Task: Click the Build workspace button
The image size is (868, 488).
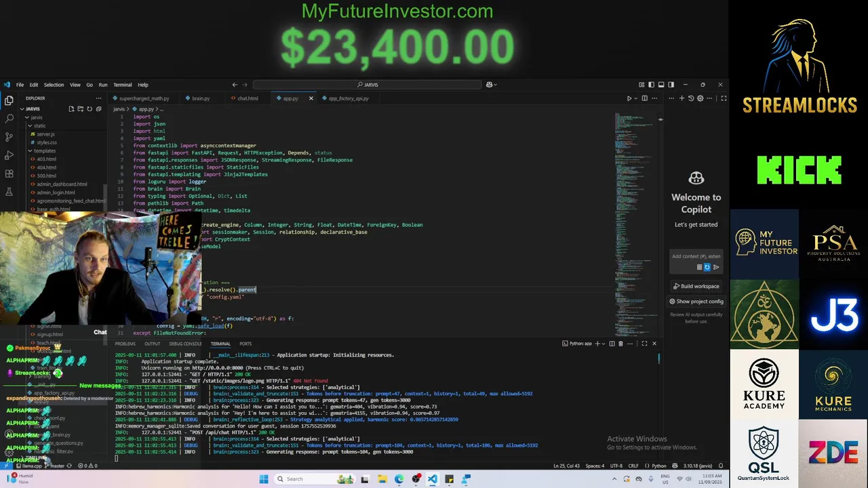Action: [x=696, y=286]
